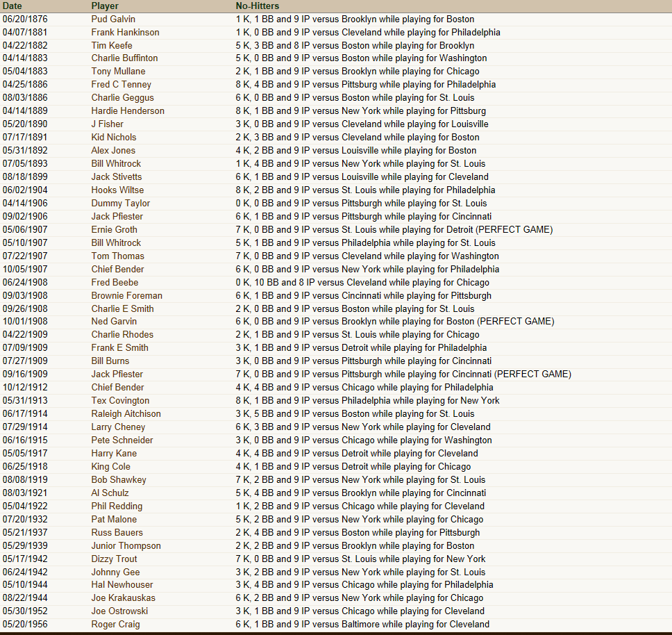Select Roger Craig player name
This screenshot has height=635, width=672.
click(115, 624)
